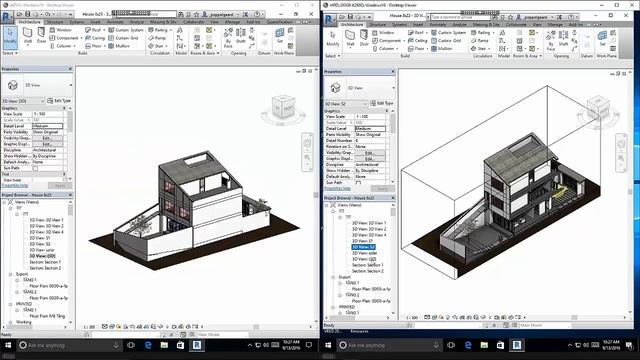Open 3D View type selector, left window

[x=38, y=85]
